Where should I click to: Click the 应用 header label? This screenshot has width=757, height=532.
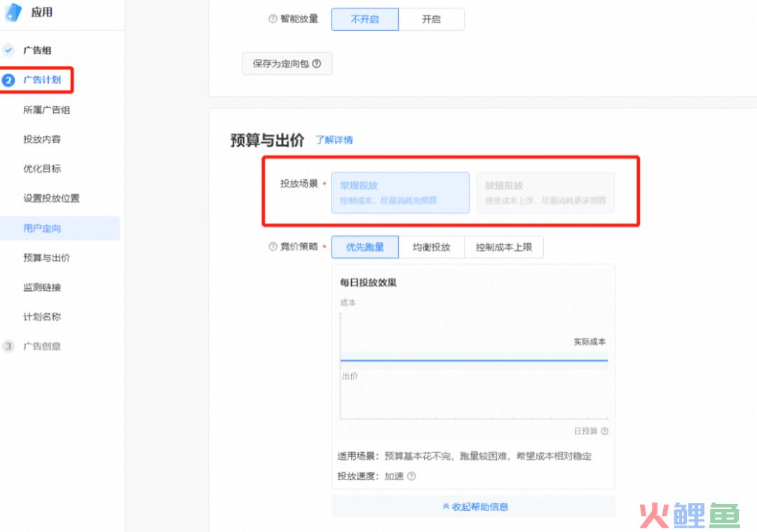(41, 12)
